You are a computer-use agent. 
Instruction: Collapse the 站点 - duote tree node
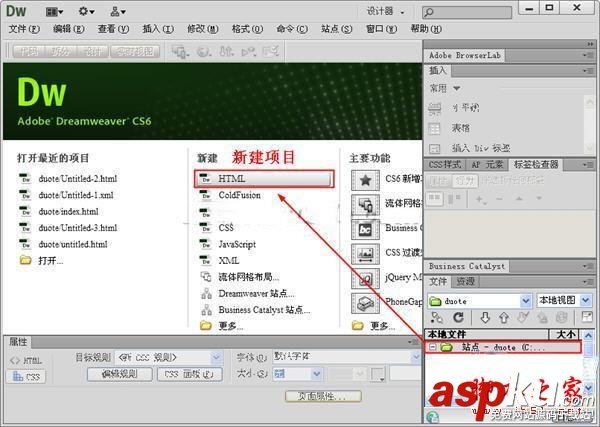tap(432, 347)
